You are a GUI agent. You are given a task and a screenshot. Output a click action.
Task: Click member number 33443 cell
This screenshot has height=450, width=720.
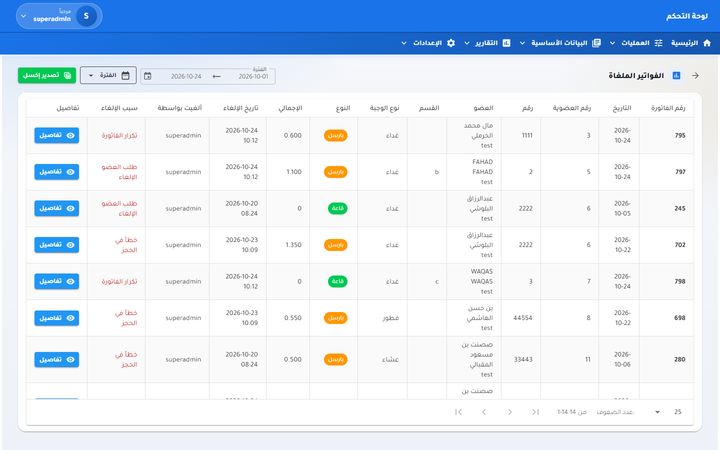point(523,359)
